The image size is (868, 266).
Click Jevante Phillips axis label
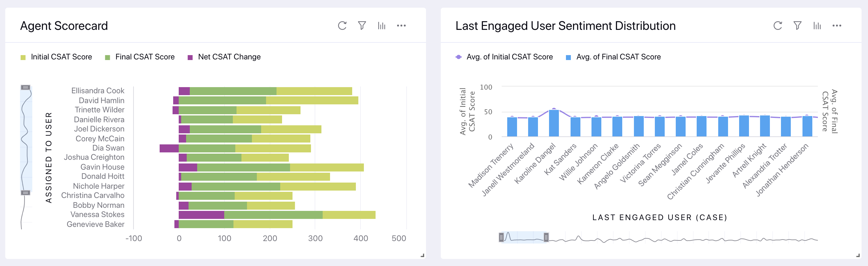tap(726, 163)
